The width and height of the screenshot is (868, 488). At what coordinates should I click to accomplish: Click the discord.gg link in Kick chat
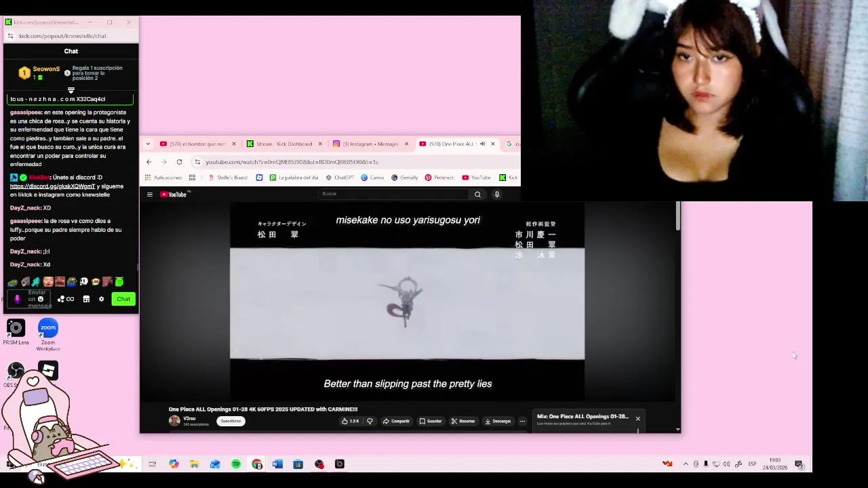(52, 186)
